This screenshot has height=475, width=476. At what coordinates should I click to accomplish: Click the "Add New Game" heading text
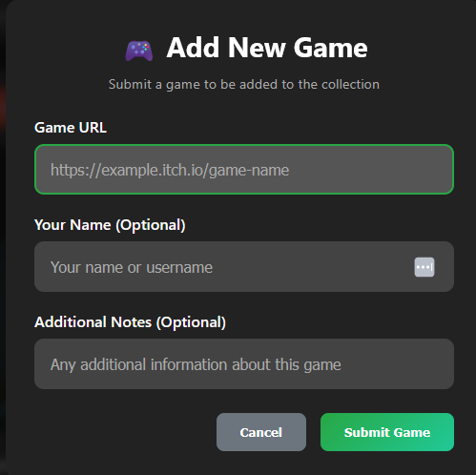[267, 48]
